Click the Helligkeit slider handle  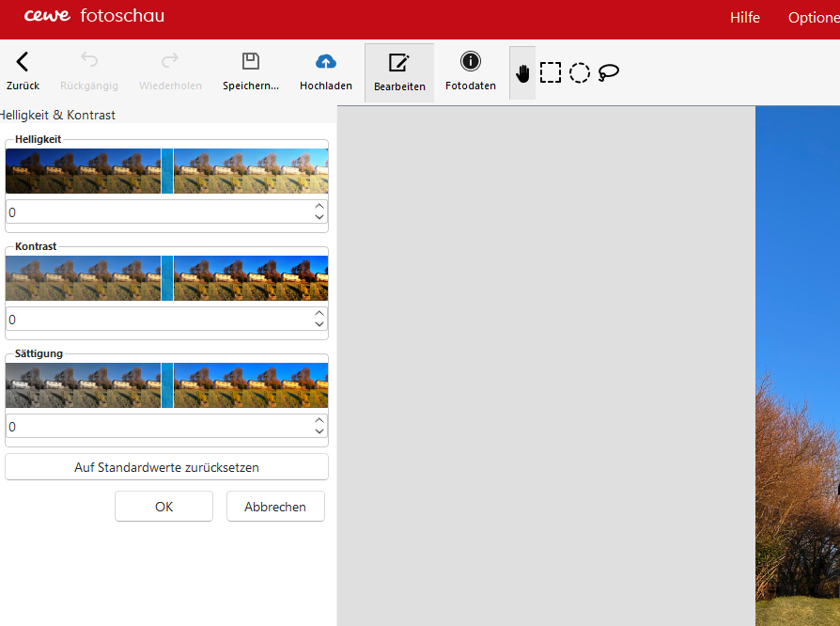(x=167, y=171)
